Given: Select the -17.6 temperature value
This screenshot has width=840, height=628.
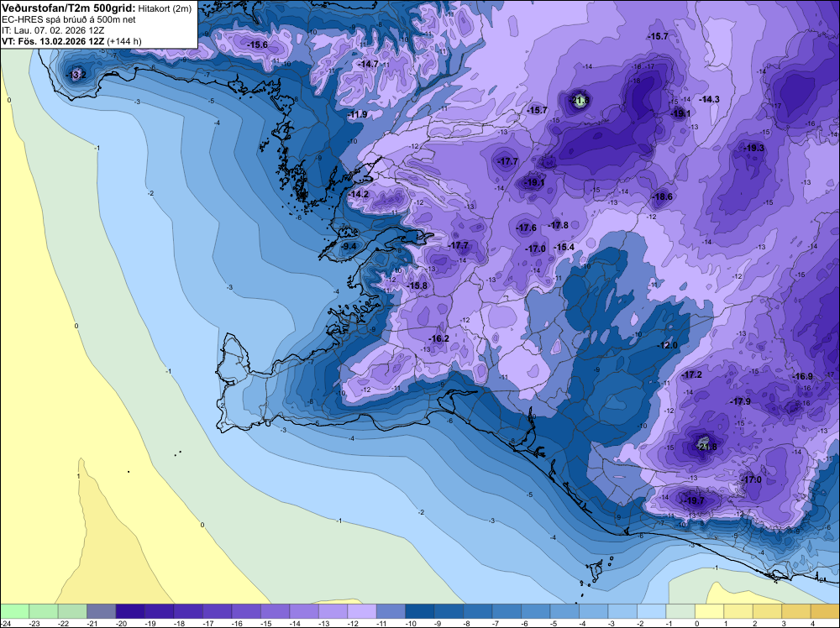Looking at the screenshot, I should (526, 228).
